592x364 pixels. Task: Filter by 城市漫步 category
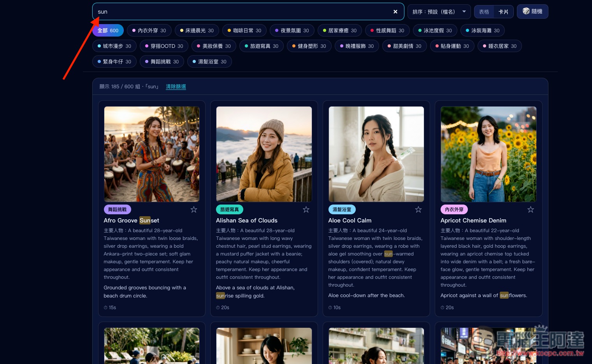(x=114, y=46)
